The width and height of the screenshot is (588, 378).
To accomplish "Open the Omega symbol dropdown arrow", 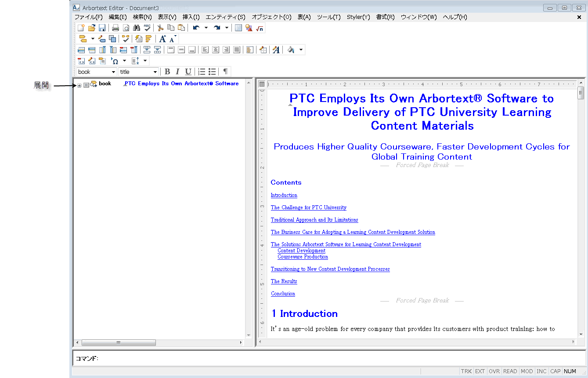I will (124, 61).
